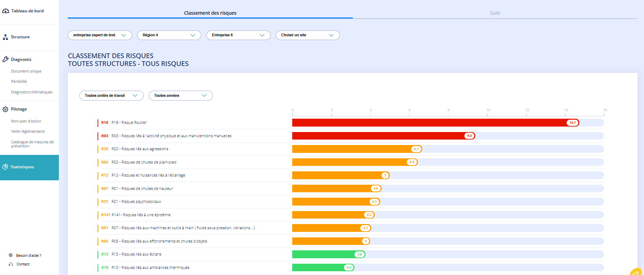This screenshot has height=275, width=644.
Task: Click the Diagnostic wrench icon
Action: click(5, 60)
